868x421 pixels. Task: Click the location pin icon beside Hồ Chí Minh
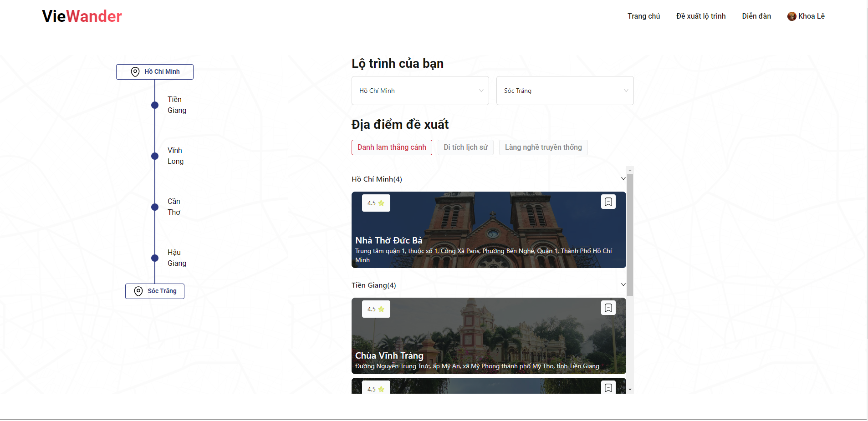(135, 71)
